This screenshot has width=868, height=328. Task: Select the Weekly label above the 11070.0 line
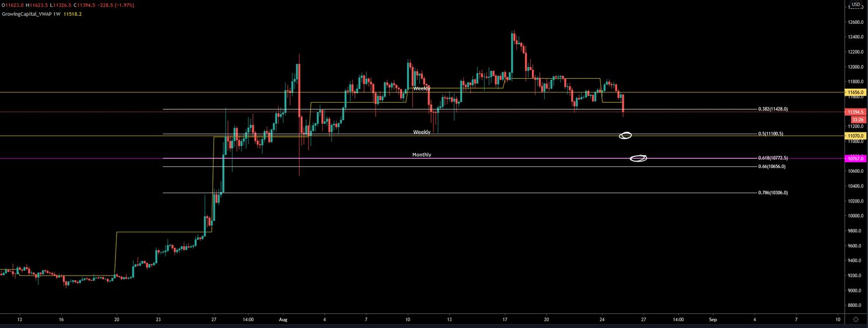(422, 132)
